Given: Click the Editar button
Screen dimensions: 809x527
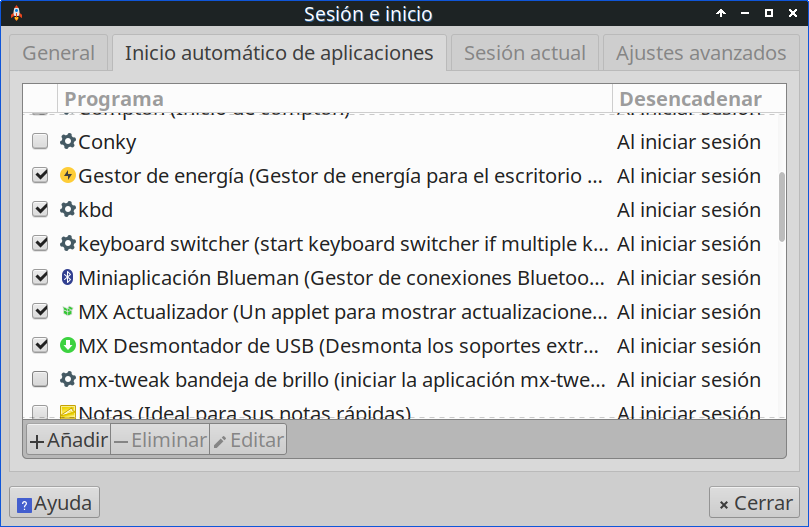Looking at the screenshot, I should [248, 440].
